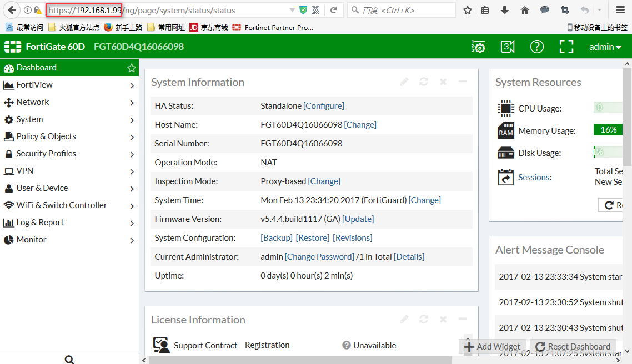Expand the User & Device chevron

click(x=132, y=189)
